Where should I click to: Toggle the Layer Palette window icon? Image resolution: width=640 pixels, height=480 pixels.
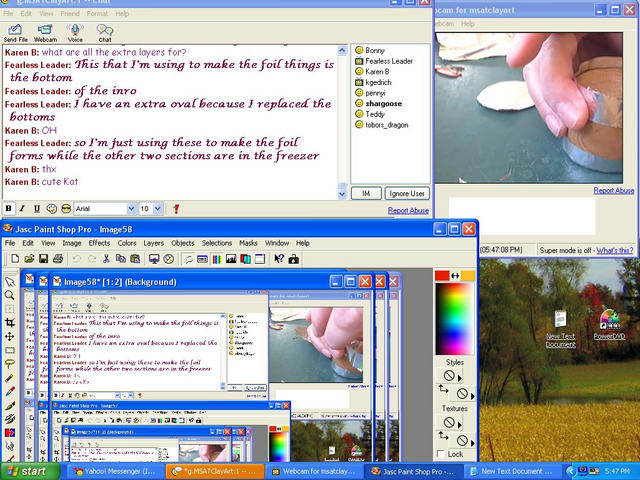[245, 259]
